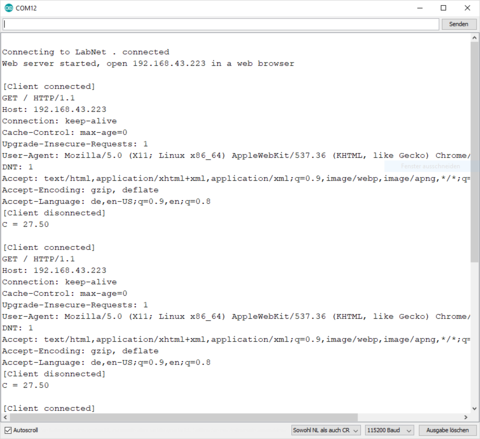Click the first '[Client connected]' line

(x=49, y=87)
